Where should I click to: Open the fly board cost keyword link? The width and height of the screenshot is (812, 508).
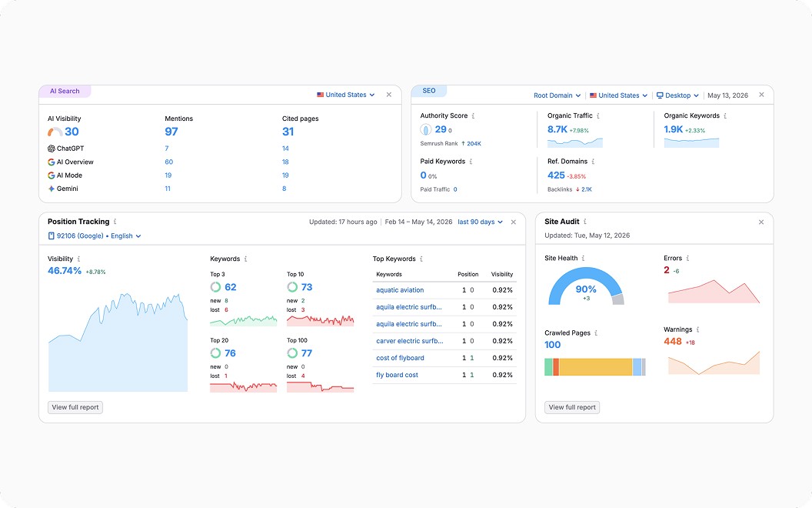pos(397,376)
